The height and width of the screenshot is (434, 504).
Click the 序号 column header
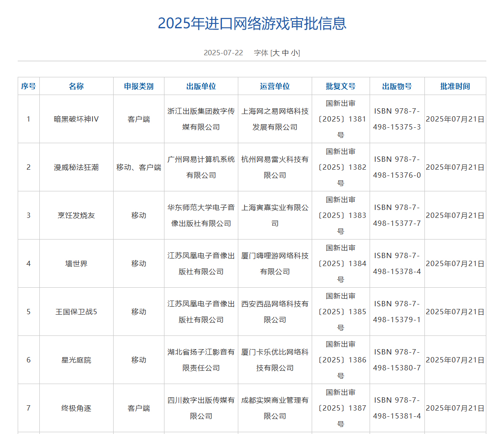tap(29, 86)
